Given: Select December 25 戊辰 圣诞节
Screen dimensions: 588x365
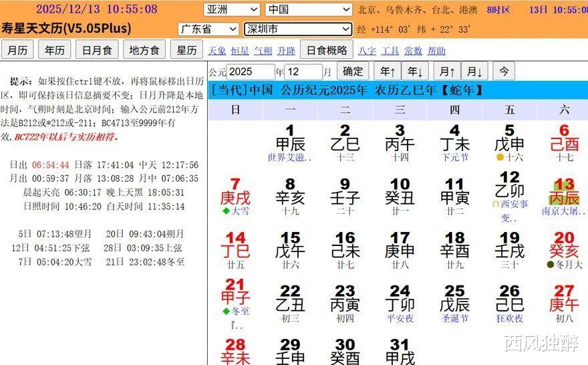Looking at the screenshot, I should (454, 303).
